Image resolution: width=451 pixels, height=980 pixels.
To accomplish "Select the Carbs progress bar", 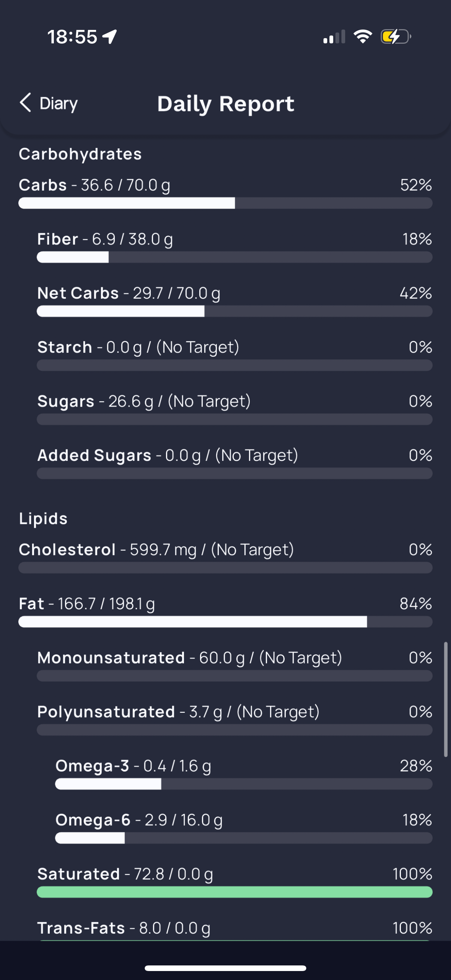I will pyautogui.click(x=225, y=203).
